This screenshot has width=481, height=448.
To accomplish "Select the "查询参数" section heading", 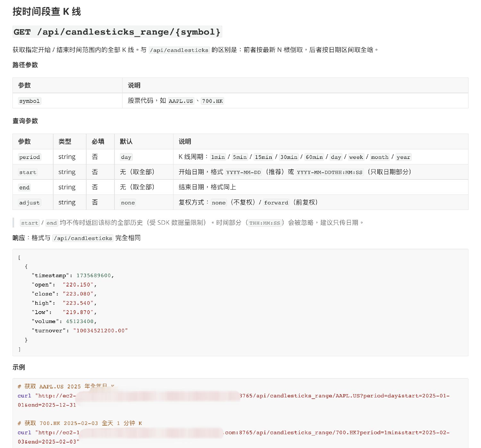I will click(x=25, y=121).
